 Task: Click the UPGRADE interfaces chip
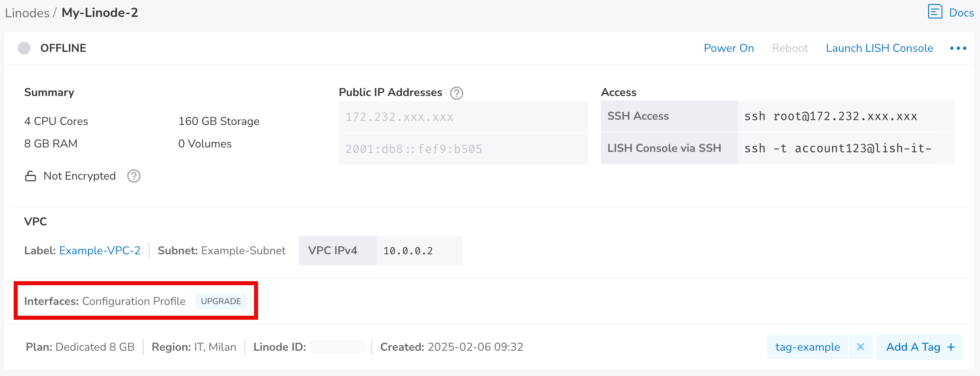point(221,301)
